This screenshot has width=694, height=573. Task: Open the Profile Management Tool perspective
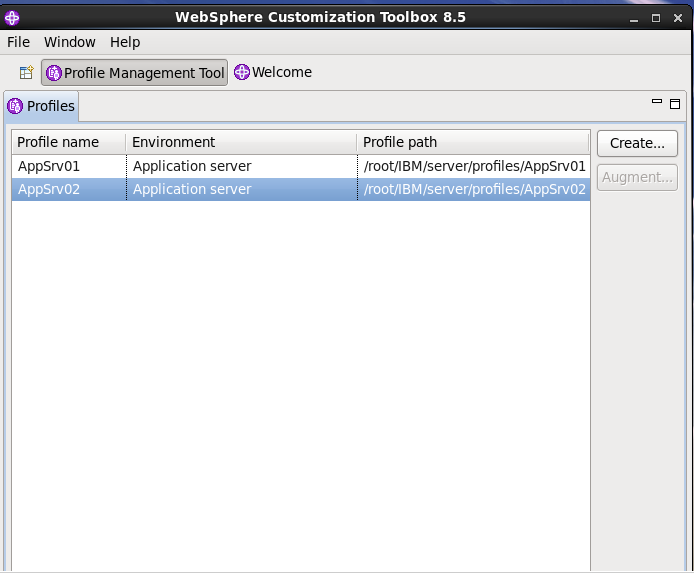(135, 73)
